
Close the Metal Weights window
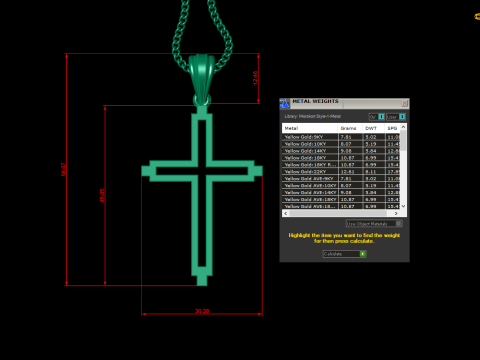404,103
